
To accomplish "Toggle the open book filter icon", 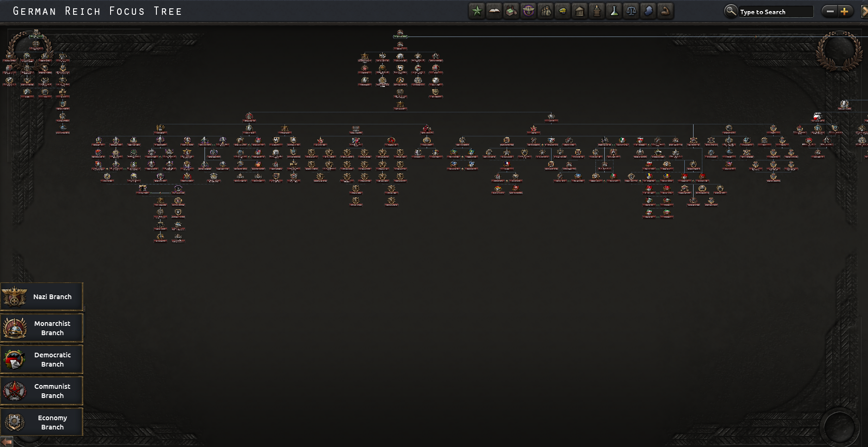I will click(494, 11).
